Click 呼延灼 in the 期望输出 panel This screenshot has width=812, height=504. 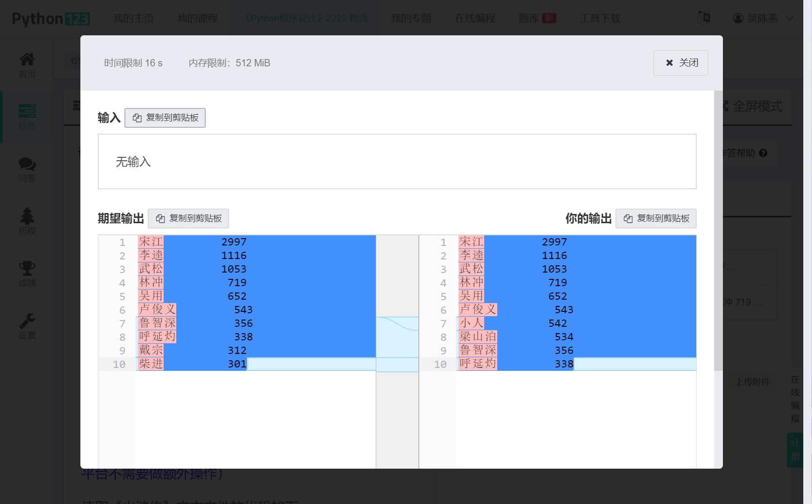(157, 336)
